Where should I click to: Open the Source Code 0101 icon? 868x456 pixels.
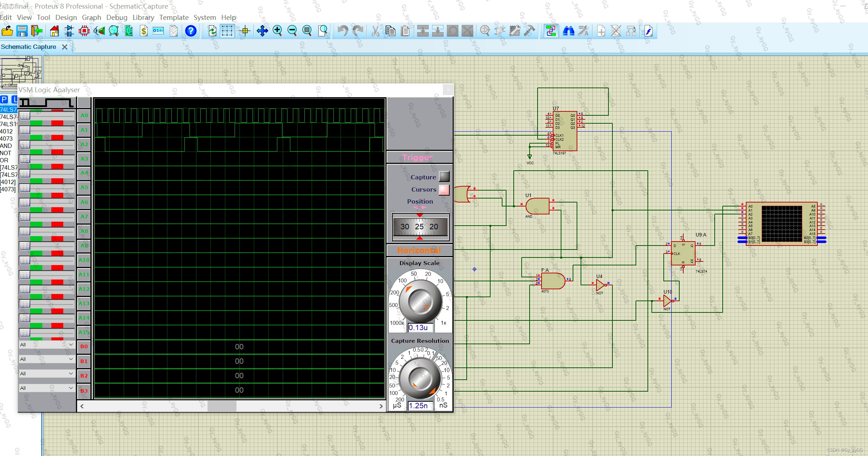coord(158,31)
